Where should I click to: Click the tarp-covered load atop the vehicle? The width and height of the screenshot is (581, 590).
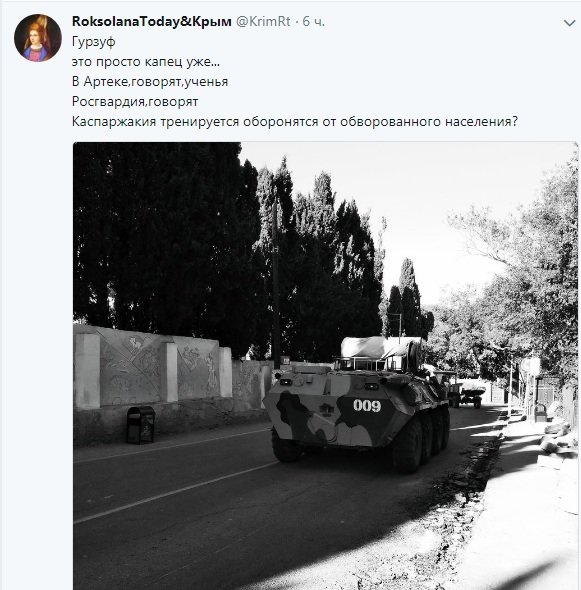tap(380, 347)
